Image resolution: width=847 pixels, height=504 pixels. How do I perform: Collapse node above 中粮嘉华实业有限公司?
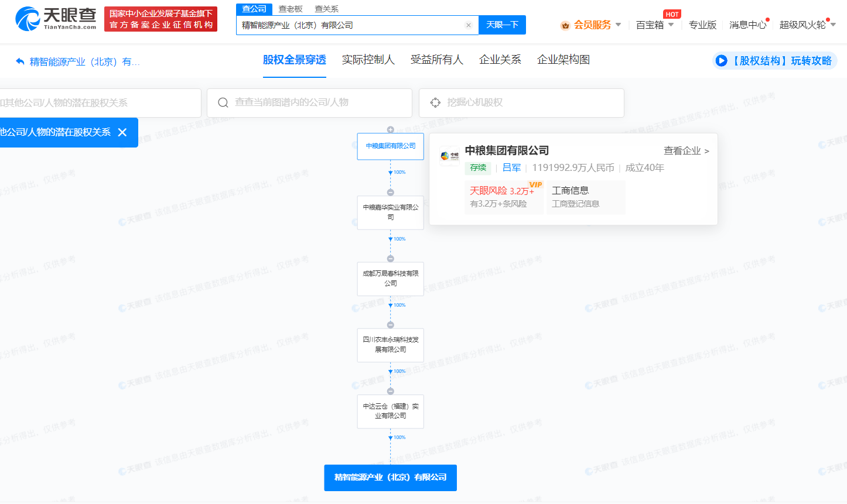tap(391, 193)
